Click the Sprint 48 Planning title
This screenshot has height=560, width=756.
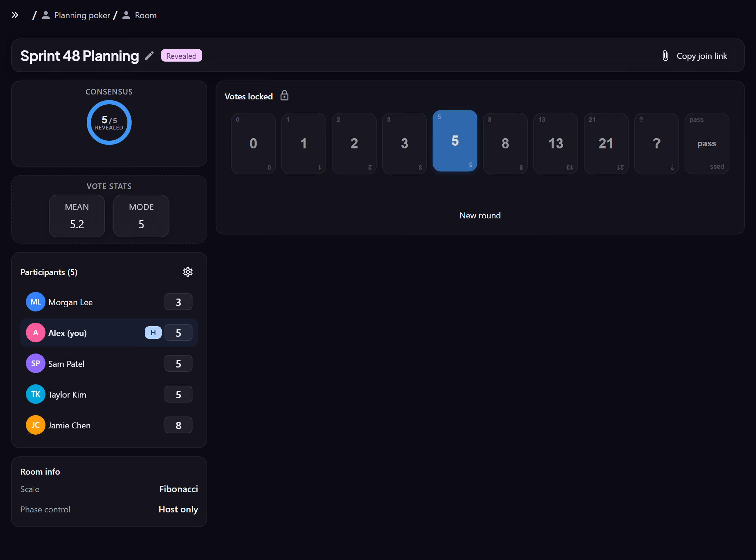[x=80, y=56]
